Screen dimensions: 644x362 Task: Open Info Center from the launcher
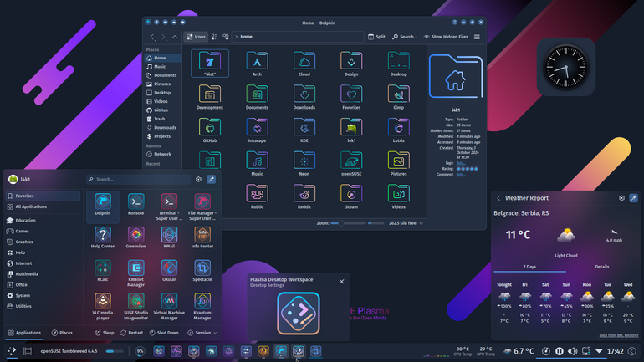[202, 237]
